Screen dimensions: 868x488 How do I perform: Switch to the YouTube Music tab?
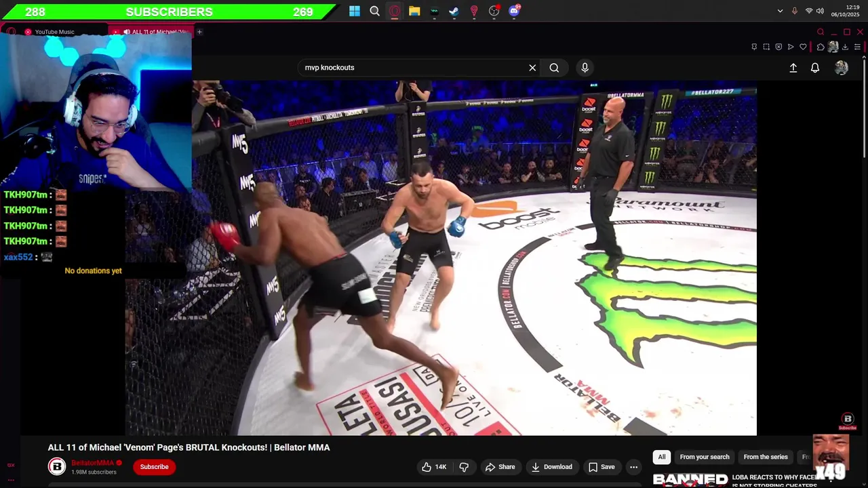pyautogui.click(x=54, y=32)
